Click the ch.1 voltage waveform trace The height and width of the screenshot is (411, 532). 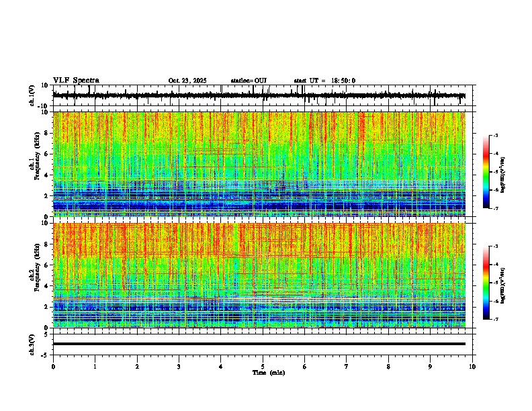click(259, 95)
